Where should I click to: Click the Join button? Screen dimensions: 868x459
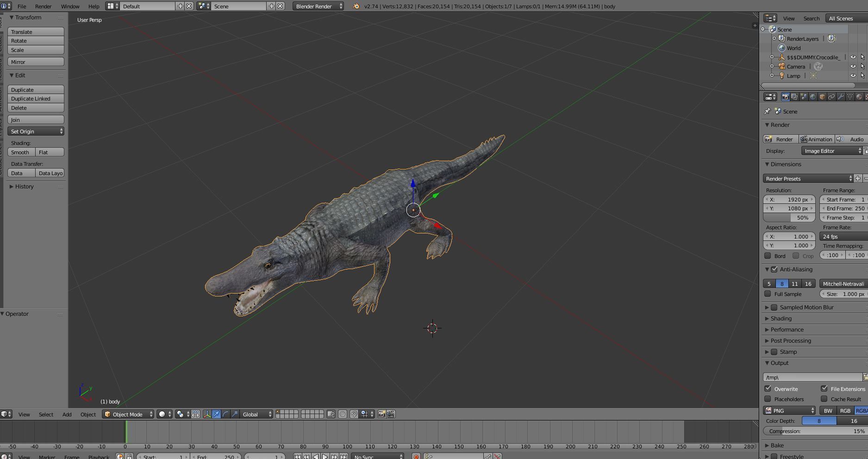click(36, 119)
